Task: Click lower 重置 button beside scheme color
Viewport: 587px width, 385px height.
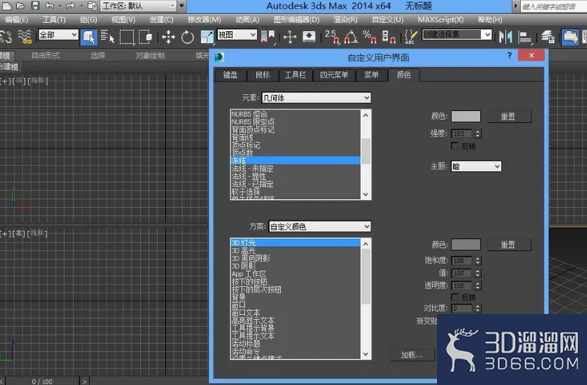Action: [x=508, y=245]
